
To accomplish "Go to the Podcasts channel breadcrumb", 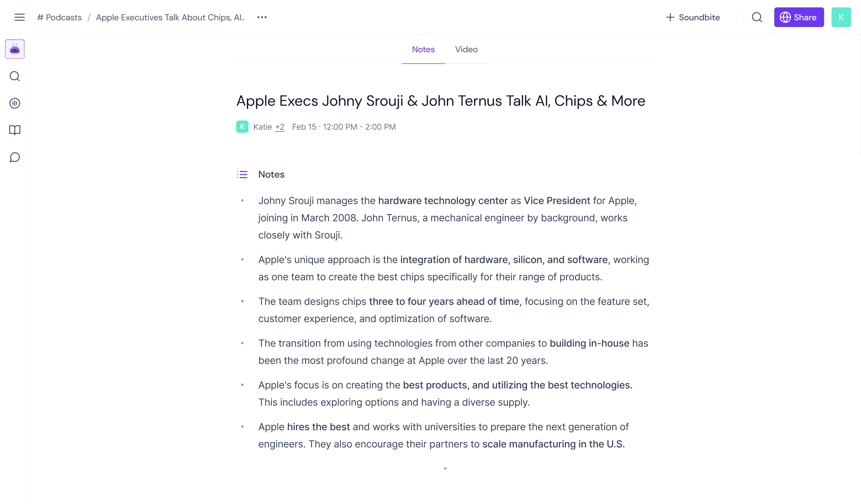I will [59, 18].
